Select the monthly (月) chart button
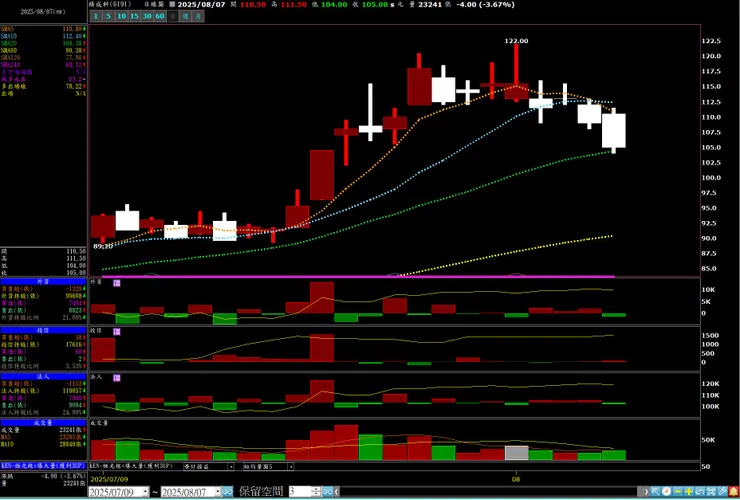Screen dimensions: 740x500 tap(198, 16)
